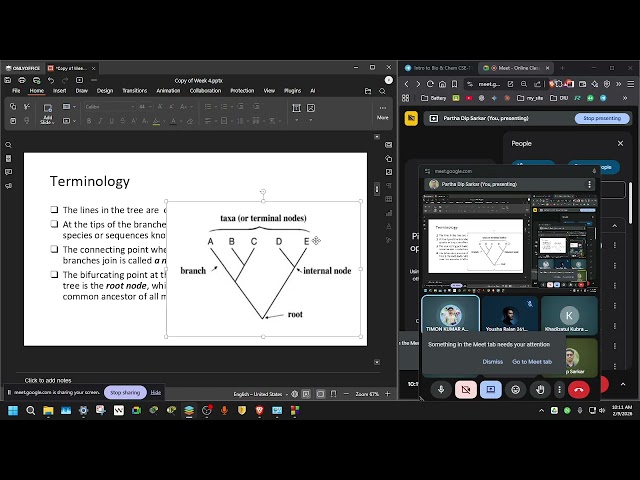
Task: Open the numbered list dropdown arrow
Action: pyautogui.click(x=231, y=107)
